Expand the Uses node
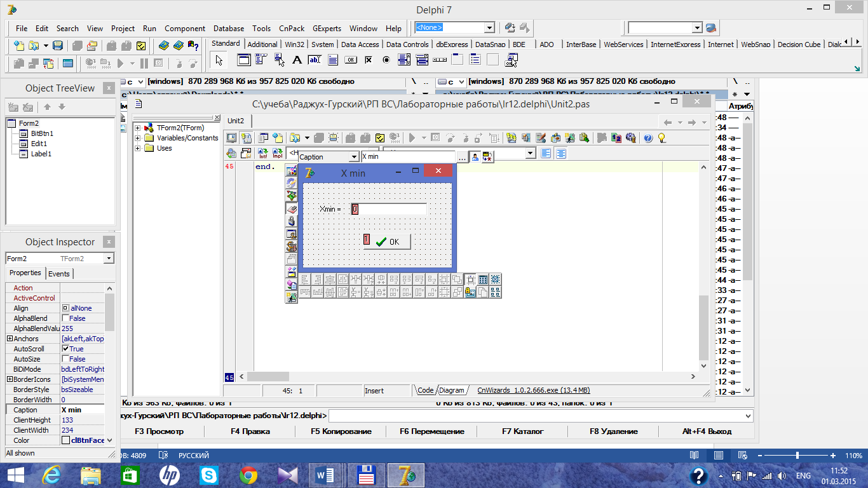868x488 pixels. pos(138,148)
